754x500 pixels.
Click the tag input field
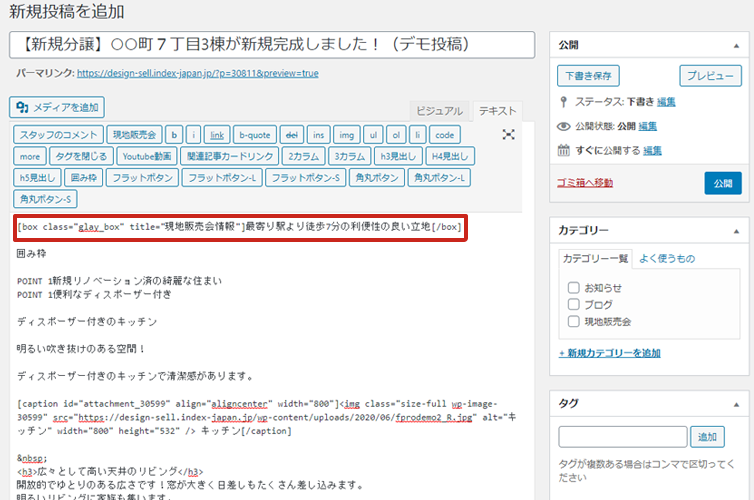(x=622, y=437)
